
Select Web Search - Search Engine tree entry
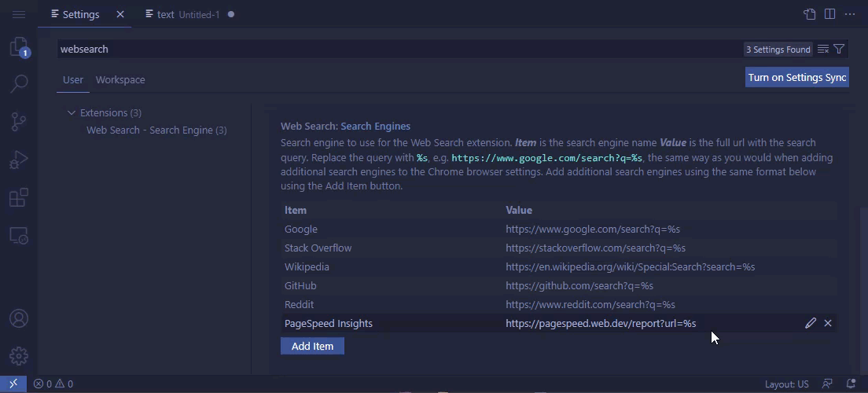[156, 130]
